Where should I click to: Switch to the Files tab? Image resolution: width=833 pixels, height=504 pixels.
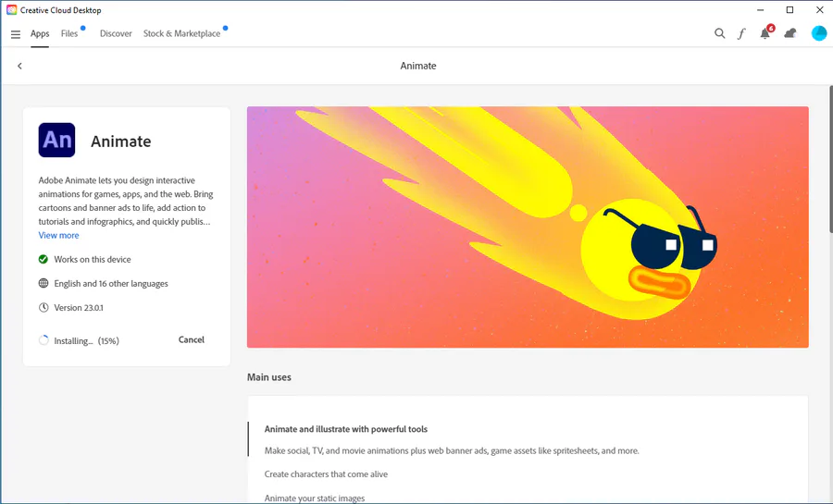[69, 33]
